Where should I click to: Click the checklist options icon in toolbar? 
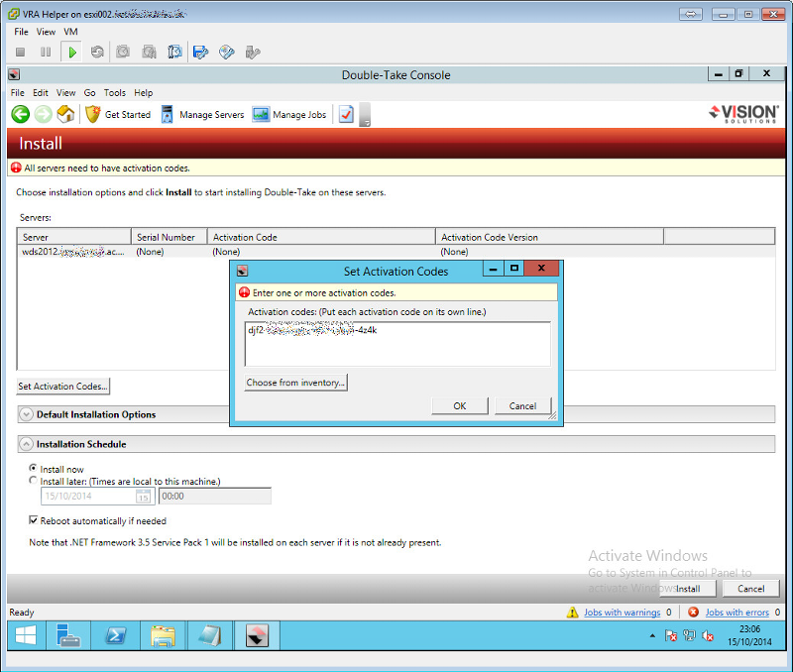coord(346,115)
